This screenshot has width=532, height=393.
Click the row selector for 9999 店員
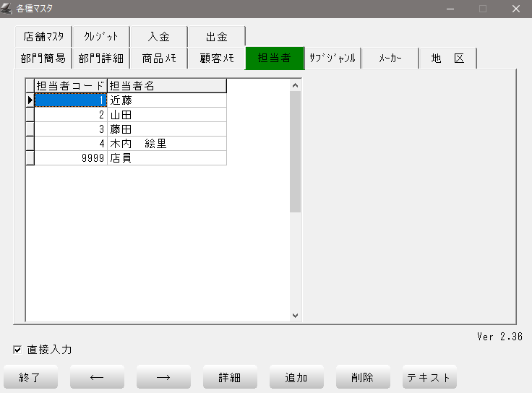pyautogui.click(x=30, y=158)
